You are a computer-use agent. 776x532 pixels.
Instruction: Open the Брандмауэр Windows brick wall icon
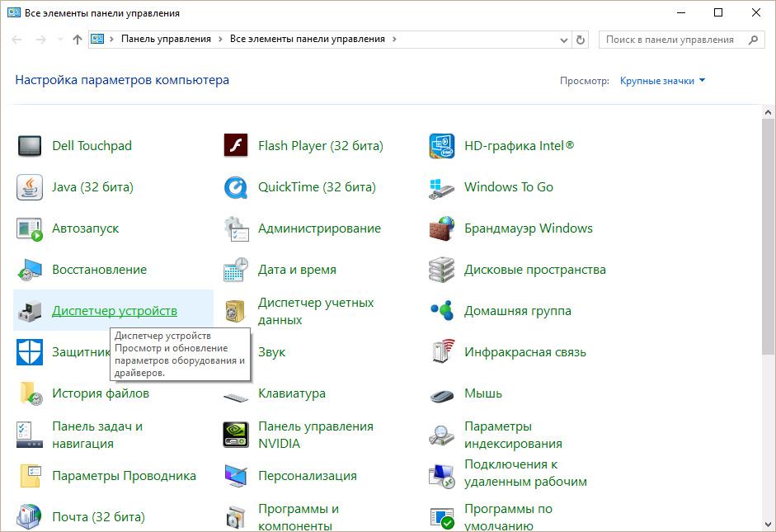pos(441,228)
